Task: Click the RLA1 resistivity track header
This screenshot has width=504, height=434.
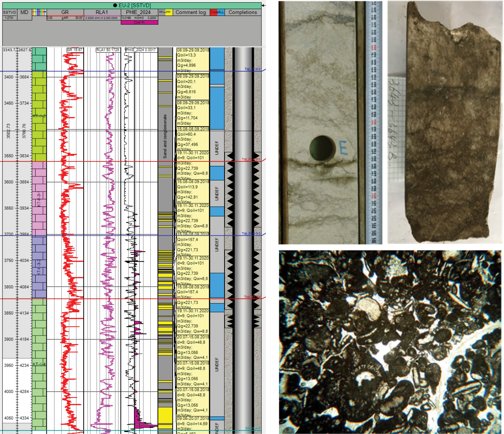Action: click(x=101, y=12)
